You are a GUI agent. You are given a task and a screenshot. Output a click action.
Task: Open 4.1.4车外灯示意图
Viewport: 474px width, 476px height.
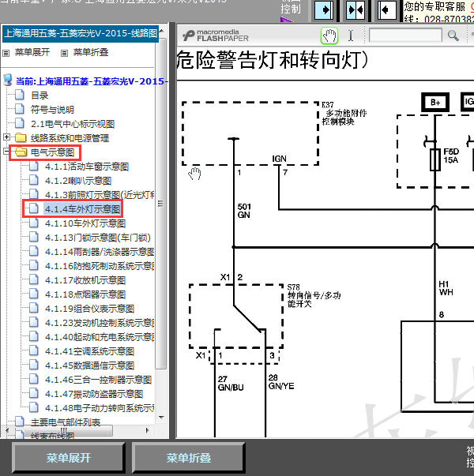click(x=82, y=209)
